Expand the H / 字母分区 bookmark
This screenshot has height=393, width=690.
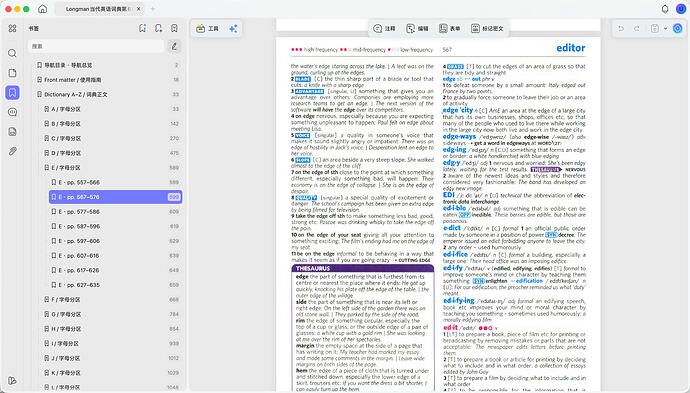pos(46,329)
